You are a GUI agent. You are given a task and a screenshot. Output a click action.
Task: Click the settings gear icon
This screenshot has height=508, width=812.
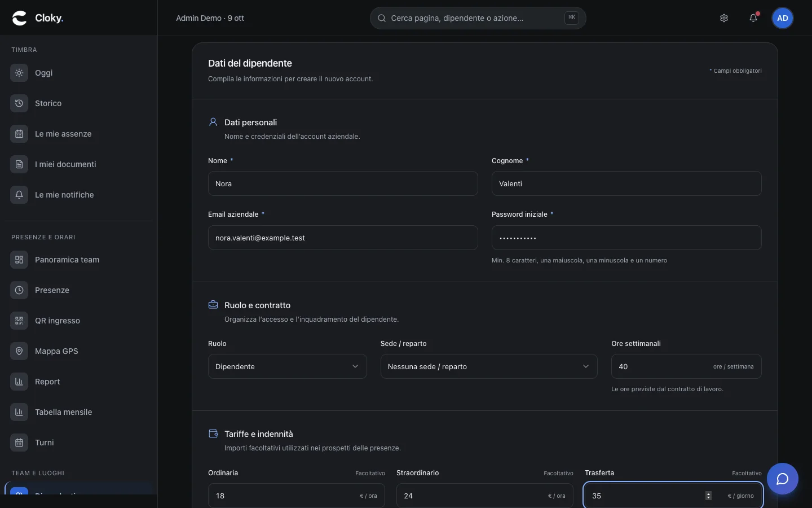click(724, 18)
